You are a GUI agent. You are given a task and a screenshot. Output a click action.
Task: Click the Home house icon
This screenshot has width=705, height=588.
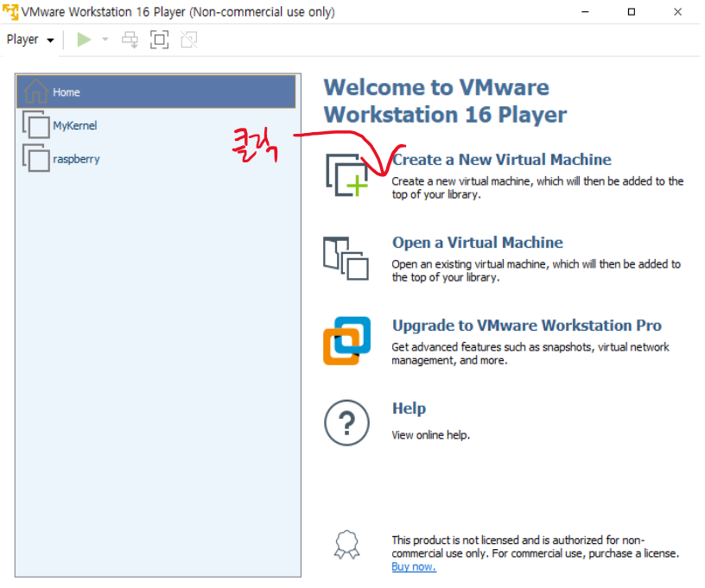tap(36, 91)
